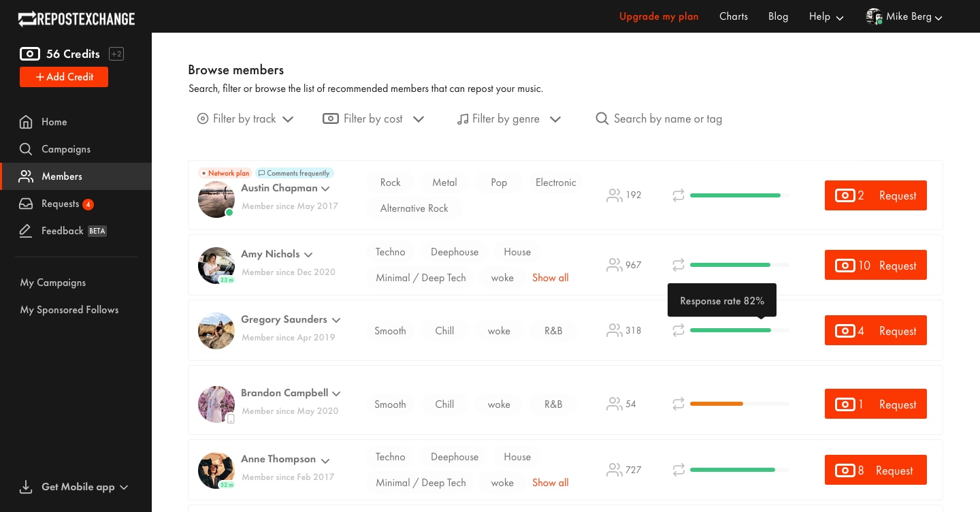Click the Requests inbox icon
The image size is (980, 512).
point(26,204)
